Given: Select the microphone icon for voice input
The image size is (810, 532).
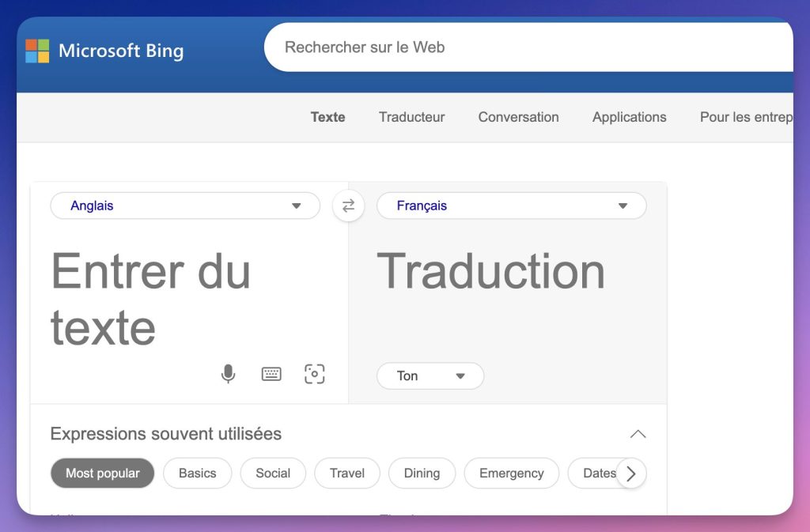Looking at the screenshot, I should pyautogui.click(x=228, y=373).
